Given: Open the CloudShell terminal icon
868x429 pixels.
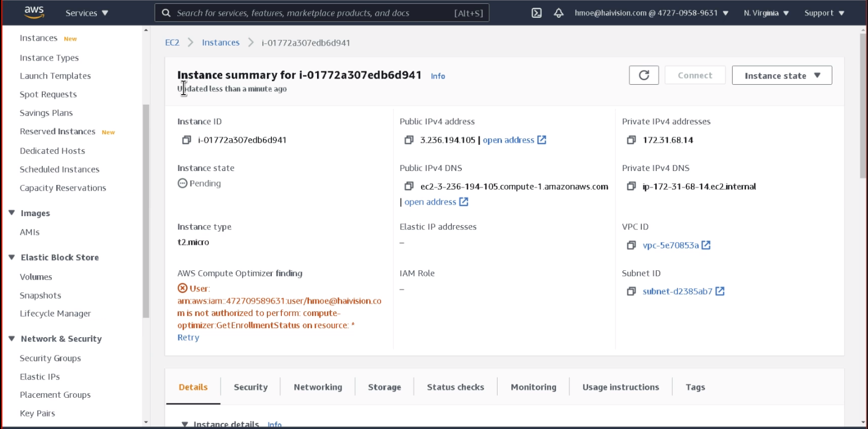Looking at the screenshot, I should (537, 13).
